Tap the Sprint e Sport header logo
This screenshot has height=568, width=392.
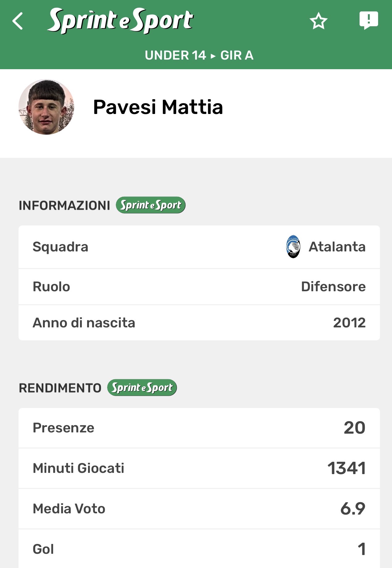click(x=120, y=21)
